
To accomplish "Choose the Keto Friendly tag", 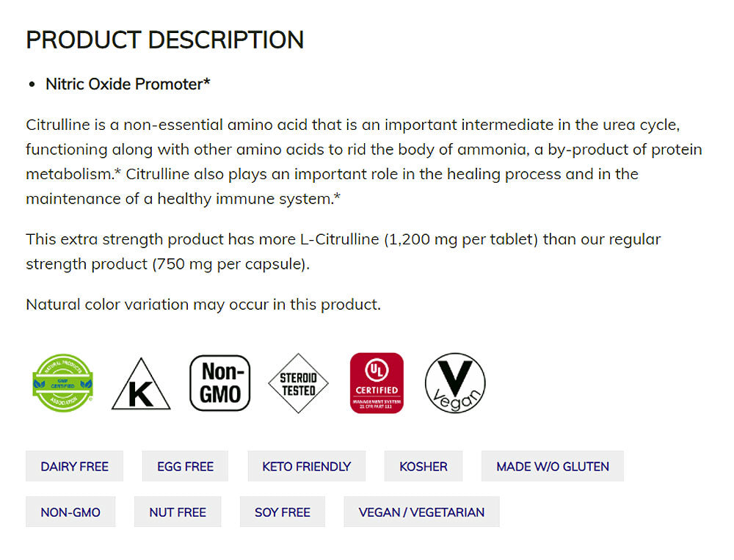I will click(x=306, y=466).
